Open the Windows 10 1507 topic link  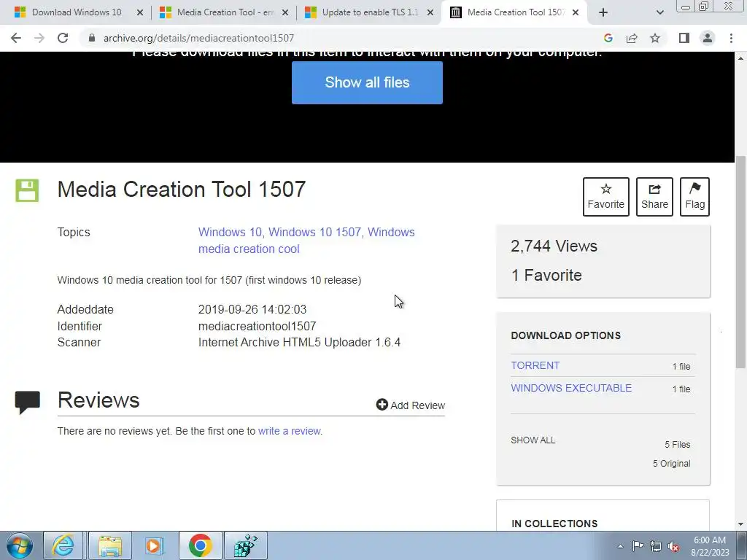pyautogui.click(x=314, y=233)
